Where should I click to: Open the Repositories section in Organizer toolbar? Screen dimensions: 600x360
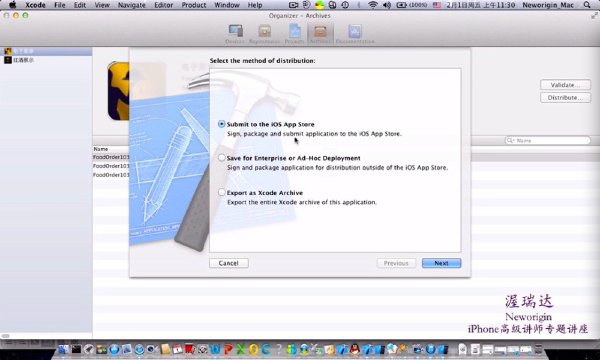[x=264, y=34]
